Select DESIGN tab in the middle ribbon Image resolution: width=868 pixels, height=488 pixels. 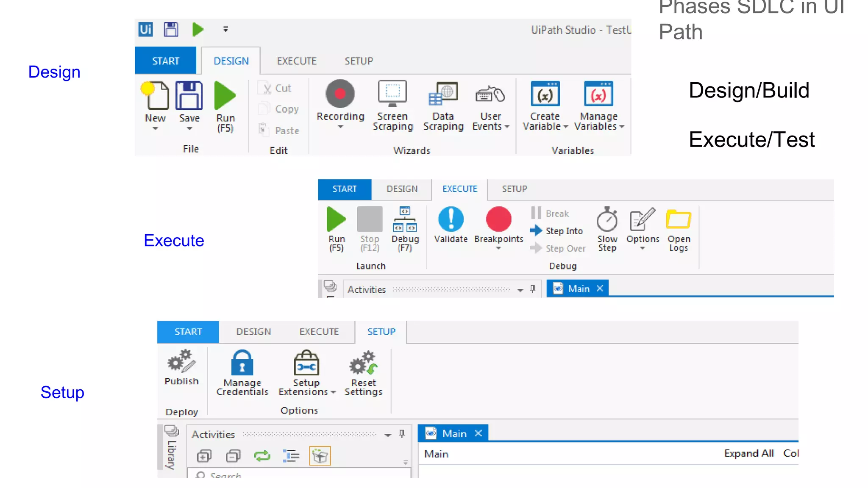click(x=402, y=189)
